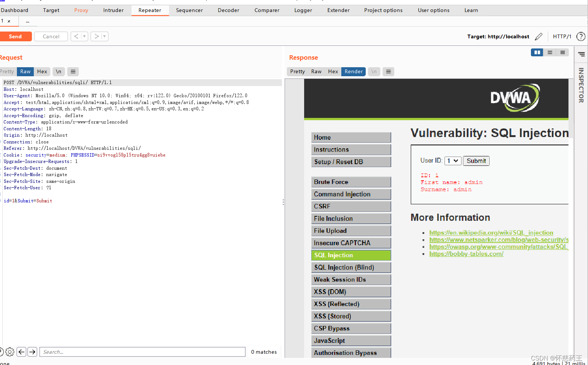The width and height of the screenshot is (588, 365).
Task: Select Hex view in Request pane
Action: (42, 71)
